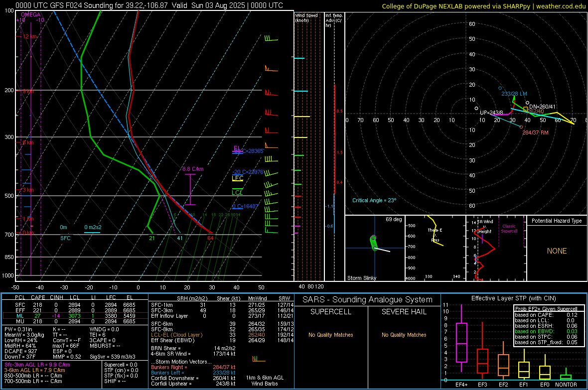The width and height of the screenshot is (588, 390).
Task: Click the 1km & 6km AGL Wind Barbs caption
Action: (x=265, y=381)
